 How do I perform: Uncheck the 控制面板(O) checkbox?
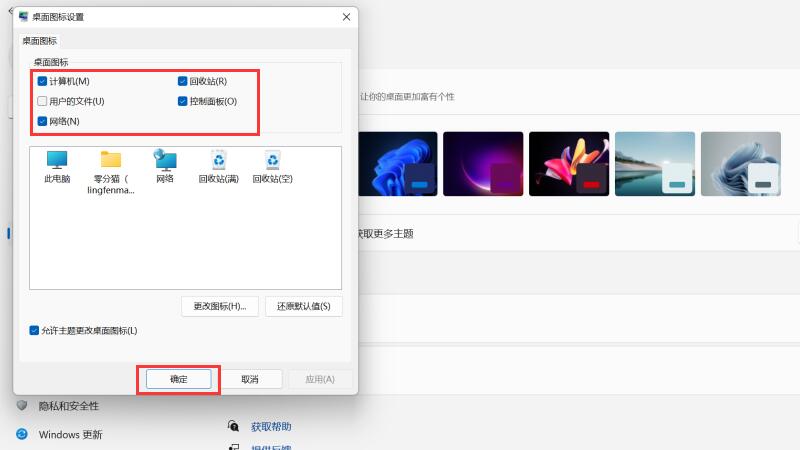(x=183, y=101)
